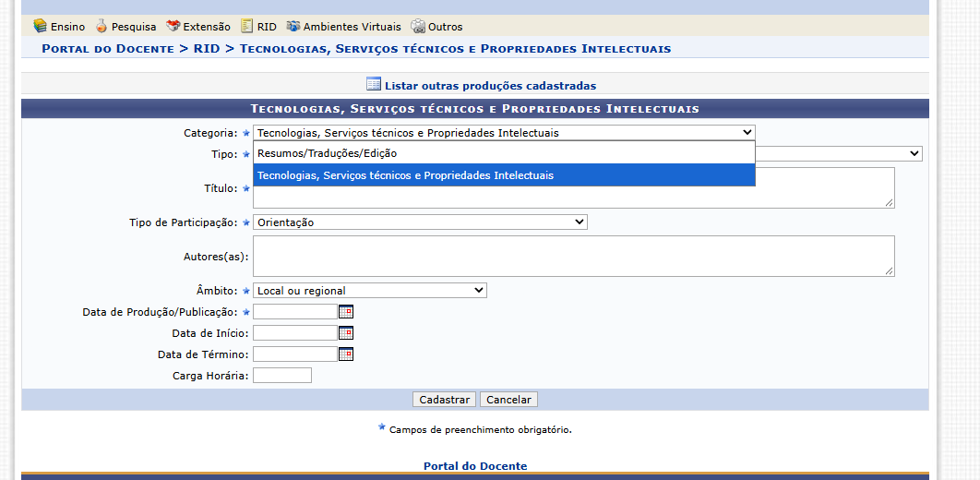Click the Cadastrar button
980x480 pixels.
445,400
